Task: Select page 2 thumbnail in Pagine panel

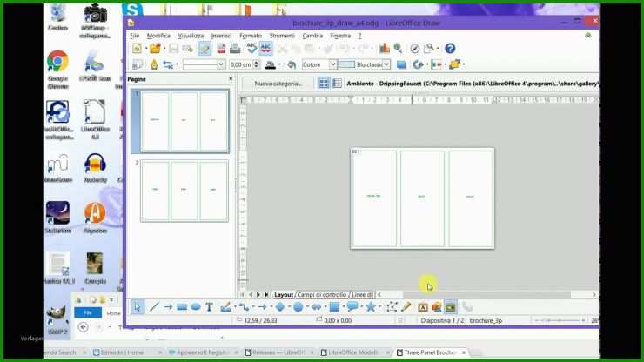Action: point(184,191)
